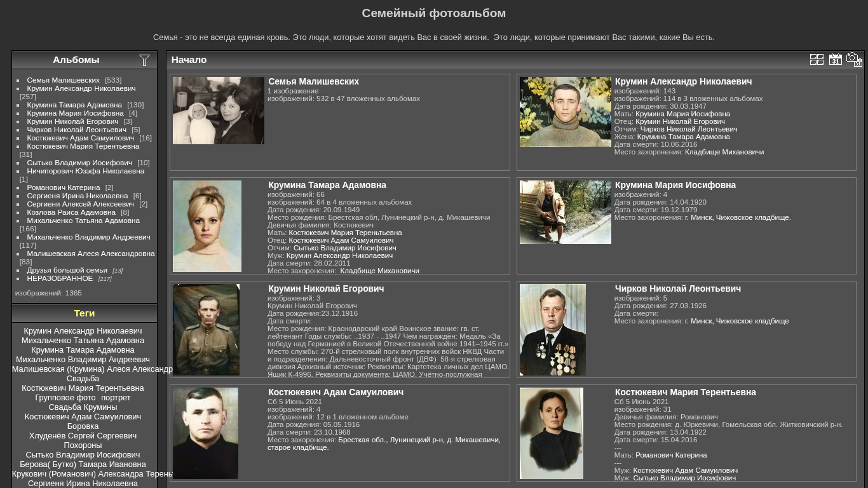The width and height of the screenshot is (868, 488).
Task: Open the Семья Малишевских photo thumbnail
Action: 219,111
